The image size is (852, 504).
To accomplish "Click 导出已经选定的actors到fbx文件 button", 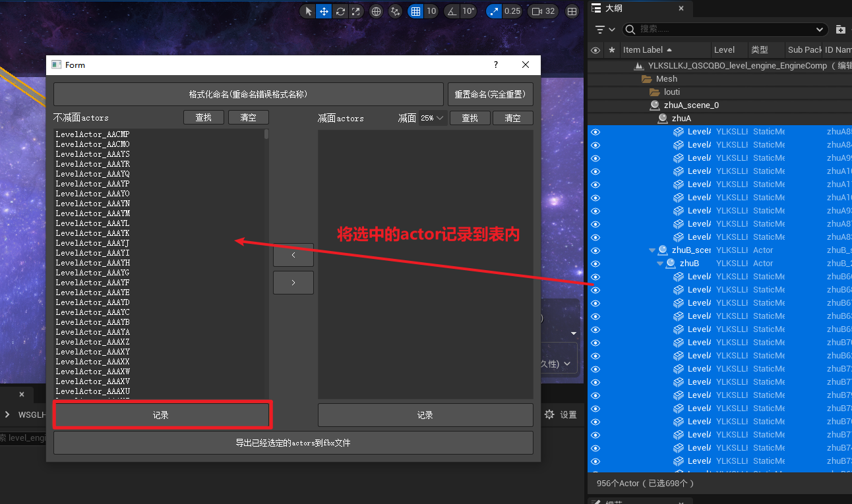I will pyautogui.click(x=293, y=442).
